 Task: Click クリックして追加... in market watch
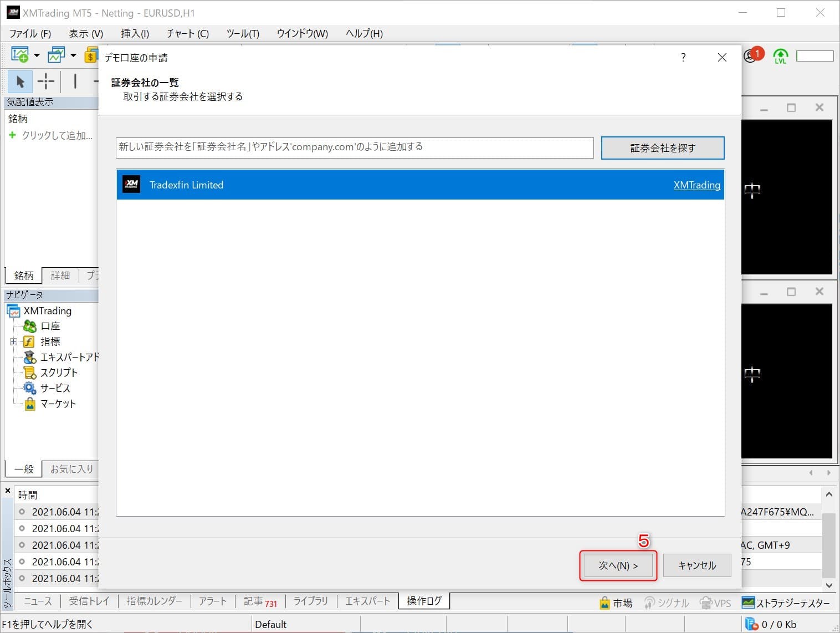pyautogui.click(x=57, y=135)
